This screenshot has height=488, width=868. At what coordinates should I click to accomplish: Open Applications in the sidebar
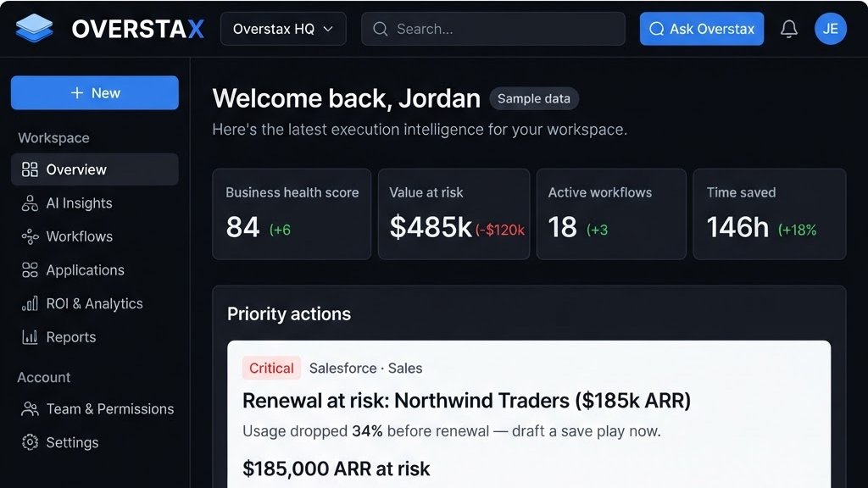[95, 270]
